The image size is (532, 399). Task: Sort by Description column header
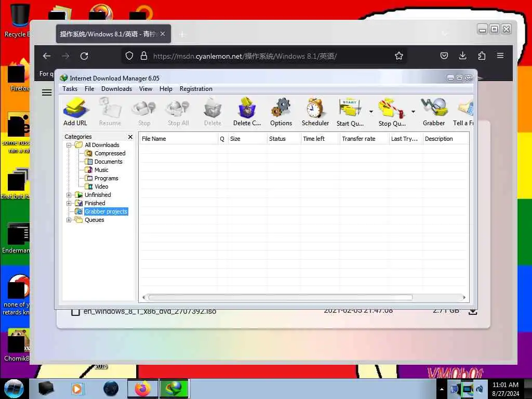click(446, 139)
